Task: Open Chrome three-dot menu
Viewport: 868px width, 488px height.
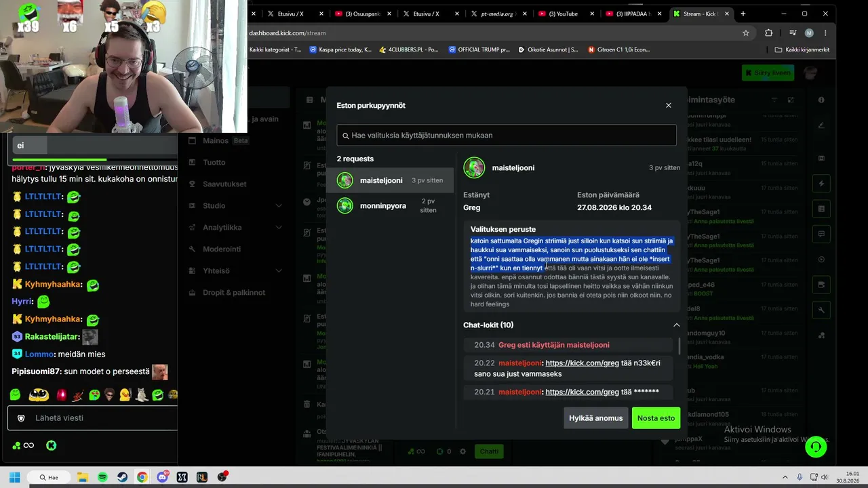Action: click(x=825, y=33)
